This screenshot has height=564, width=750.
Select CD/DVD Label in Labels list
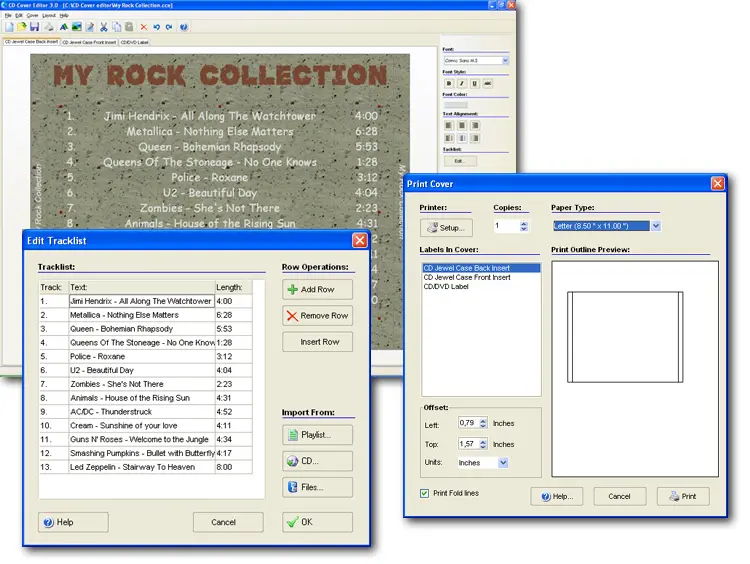446,287
